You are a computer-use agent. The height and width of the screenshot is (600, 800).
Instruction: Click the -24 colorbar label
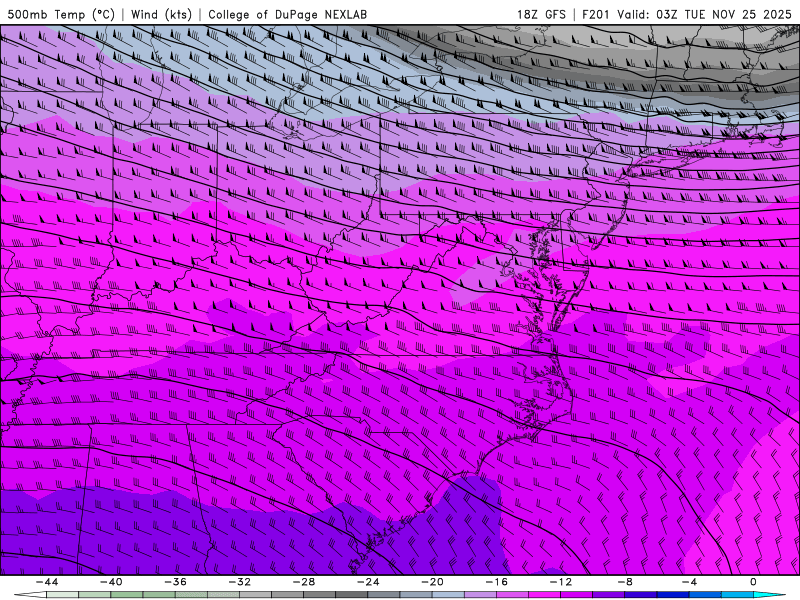(x=368, y=582)
